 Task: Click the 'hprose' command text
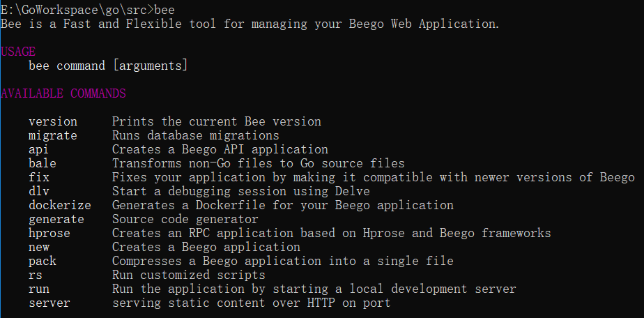(49, 233)
